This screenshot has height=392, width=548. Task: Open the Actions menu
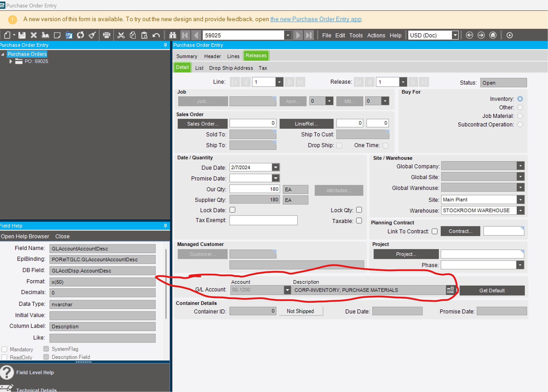coord(376,35)
